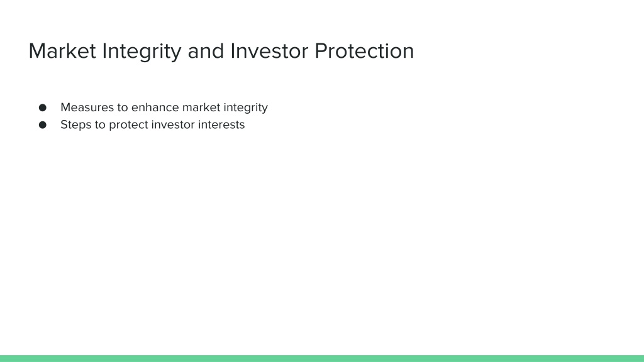Click the word integrity in the first bullet
The height and width of the screenshot is (362, 644).
[x=246, y=108]
